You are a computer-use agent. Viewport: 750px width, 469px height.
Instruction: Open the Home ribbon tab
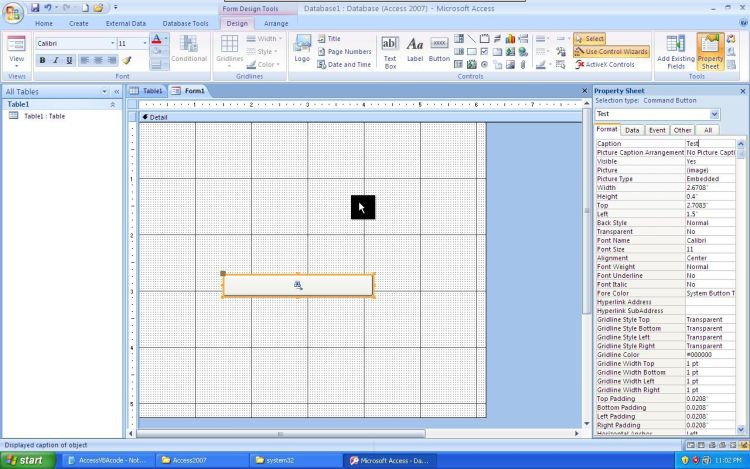44,23
